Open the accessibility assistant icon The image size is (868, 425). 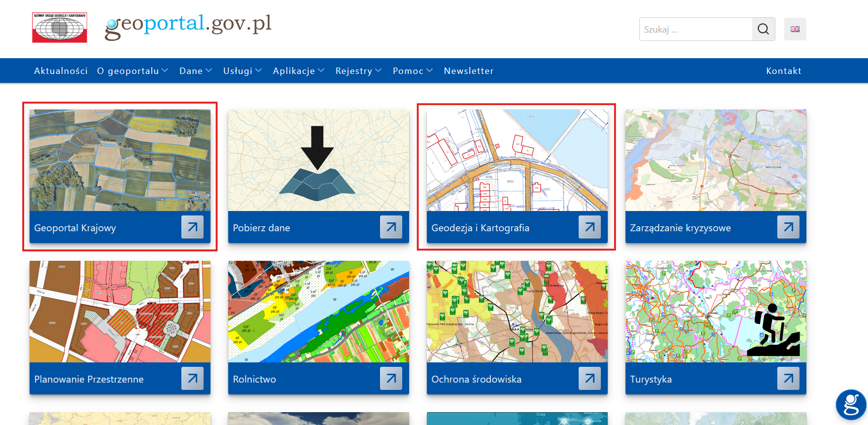851,405
